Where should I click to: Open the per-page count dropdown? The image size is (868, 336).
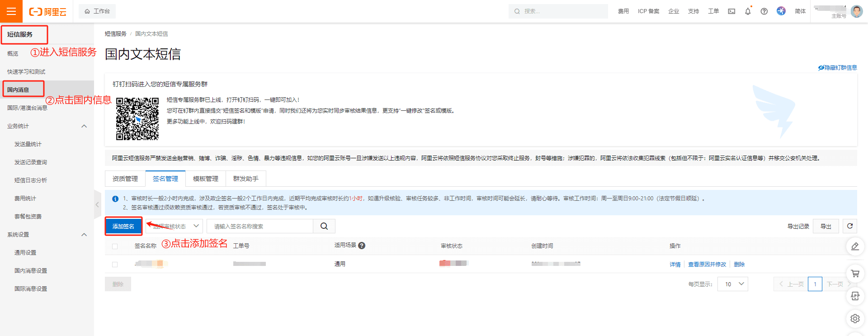732,284
